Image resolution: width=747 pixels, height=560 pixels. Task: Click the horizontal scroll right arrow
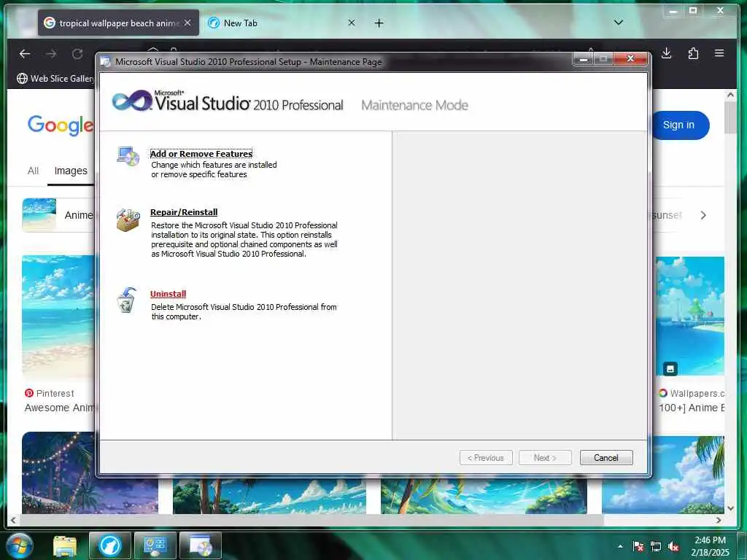[x=719, y=521]
